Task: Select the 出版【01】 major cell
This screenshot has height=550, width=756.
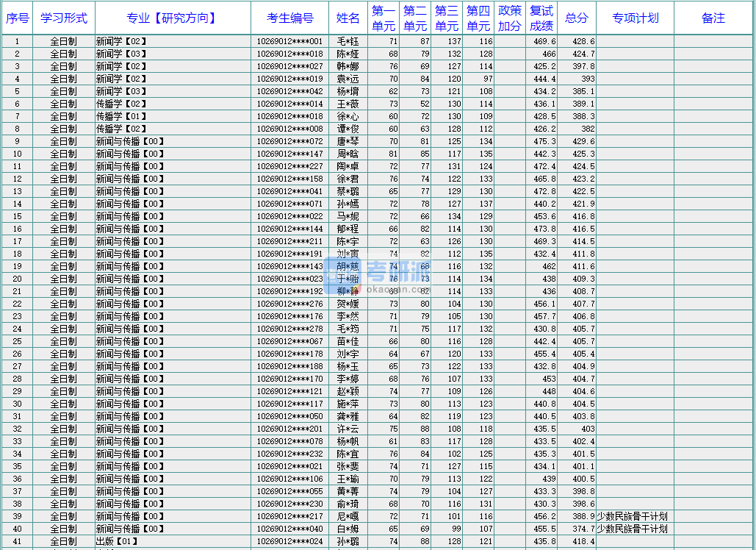Action: coord(118,542)
